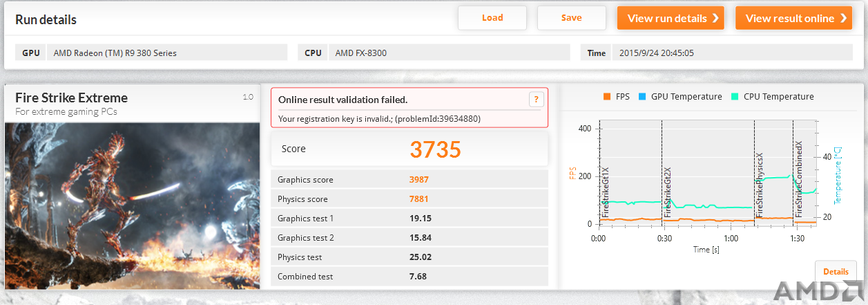Screen dimensions: 868x305
Task: Click the Graphics score row
Action: point(409,180)
